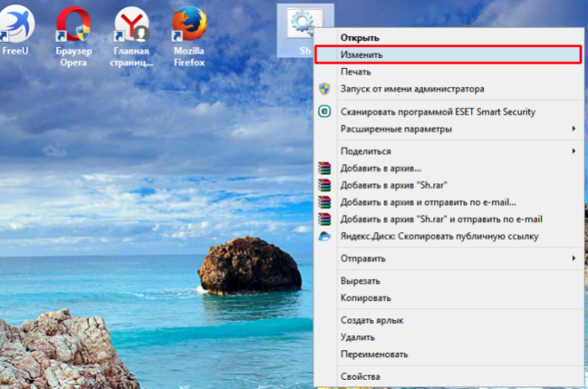Image resolution: width=588 pixels, height=389 pixels.
Task: Choose Открыть in the context menu
Action: pyautogui.click(x=448, y=38)
